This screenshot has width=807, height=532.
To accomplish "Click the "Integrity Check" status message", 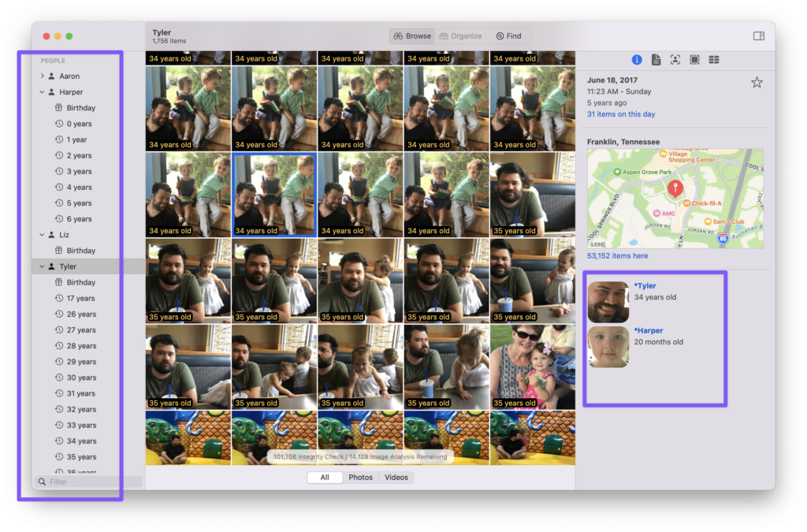I will click(x=360, y=456).
